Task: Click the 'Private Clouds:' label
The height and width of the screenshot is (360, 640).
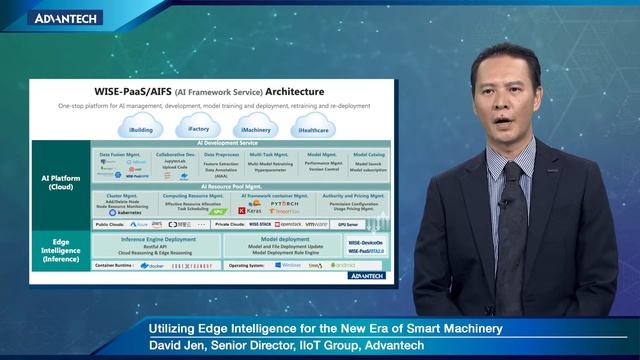Action: click(x=230, y=224)
